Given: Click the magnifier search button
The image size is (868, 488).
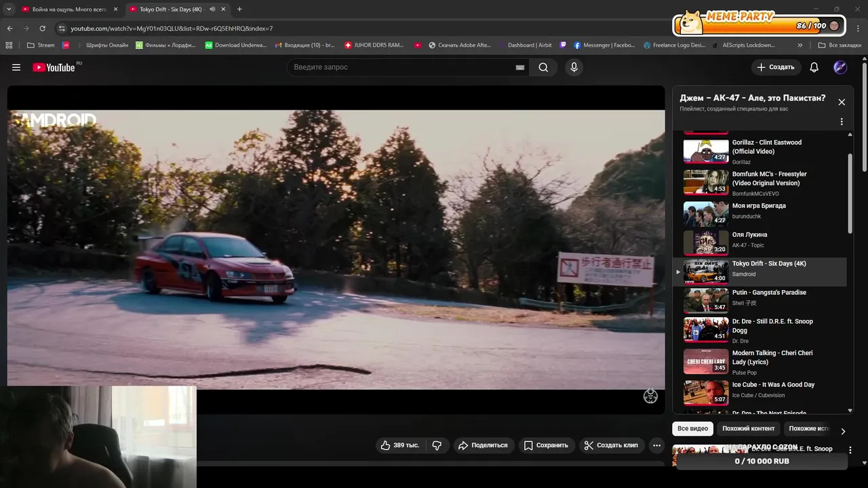Looking at the screenshot, I should point(543,67).
